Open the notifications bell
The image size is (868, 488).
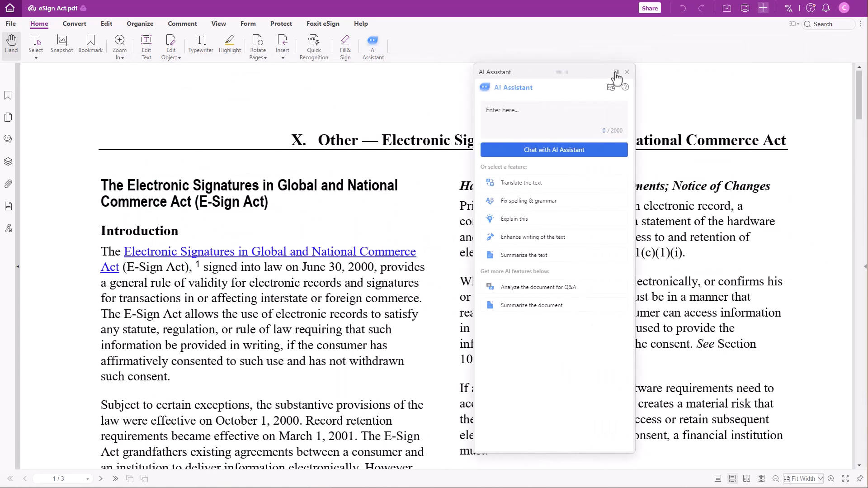[x=826, y=8]
